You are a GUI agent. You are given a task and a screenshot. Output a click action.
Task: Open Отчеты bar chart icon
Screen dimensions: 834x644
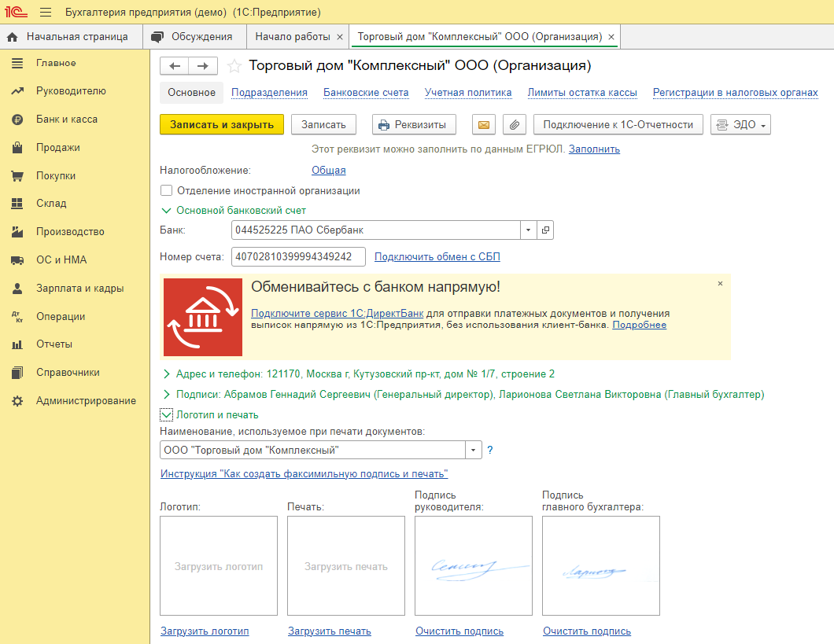pyautogui.click(x=17, y=344)
